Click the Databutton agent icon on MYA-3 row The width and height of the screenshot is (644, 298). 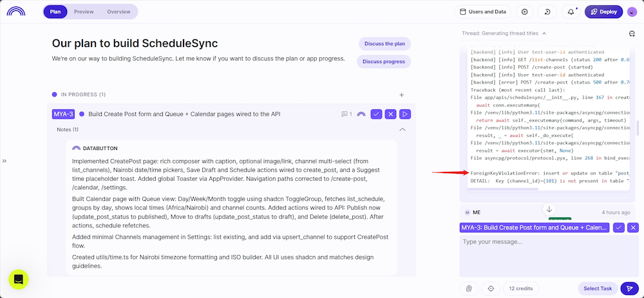(x=361, y=114)
